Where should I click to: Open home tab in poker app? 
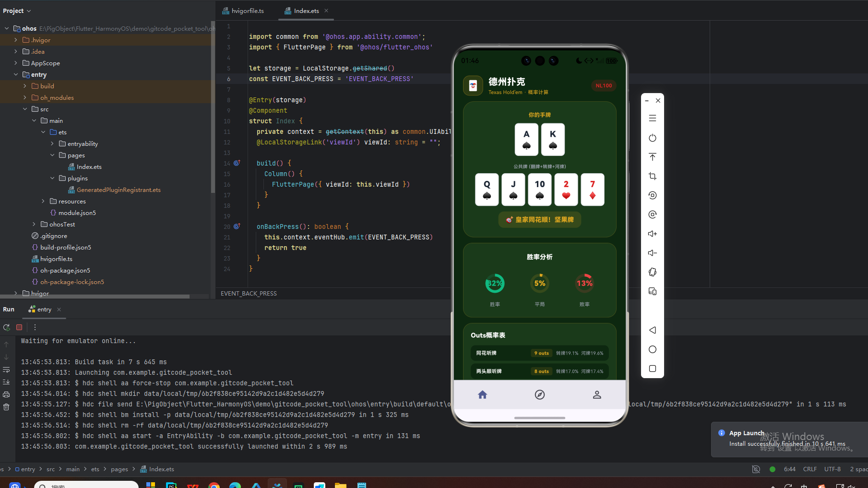click(483, 394)
